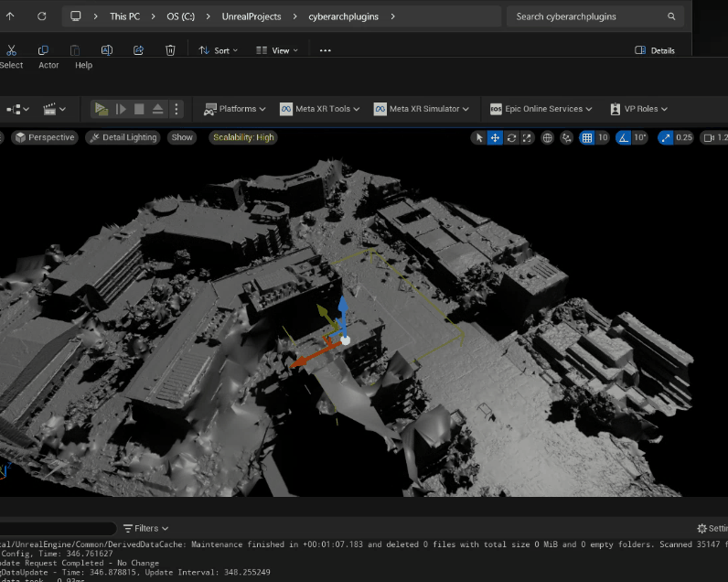Open Epic Online Services dropdown
The image size is (728, 582).
tap(541, 109)
